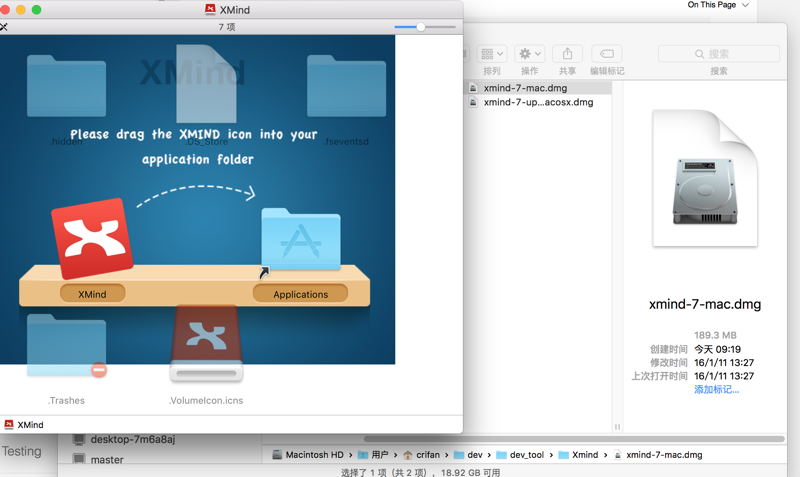Select xmind-7-mac.dmg in the file list

coord(539,88)
